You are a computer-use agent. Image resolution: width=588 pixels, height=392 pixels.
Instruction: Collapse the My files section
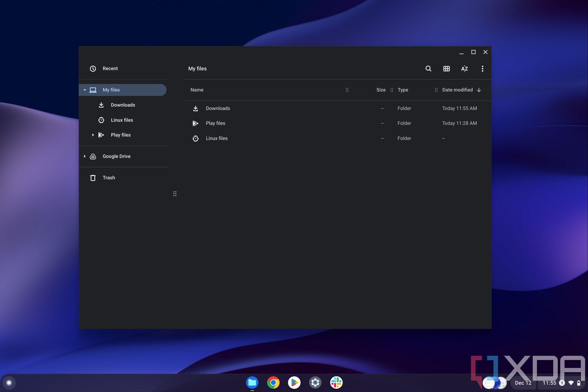tap(85, 90)
